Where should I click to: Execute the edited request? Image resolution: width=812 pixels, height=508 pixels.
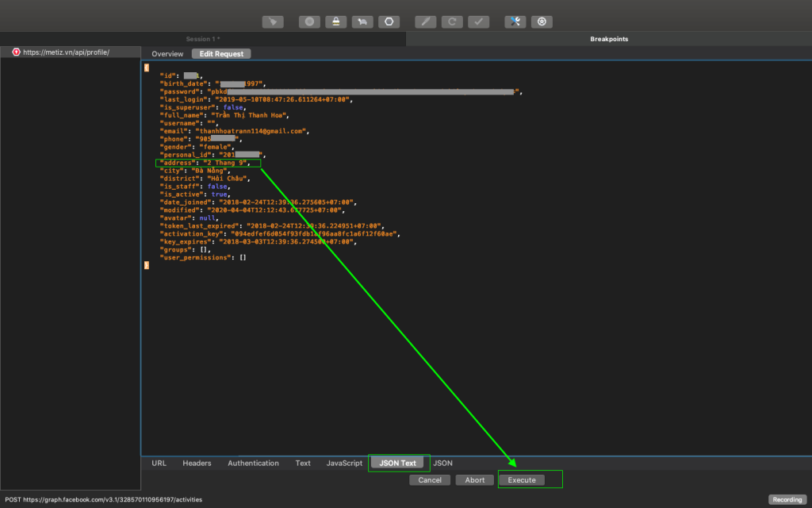522,480
